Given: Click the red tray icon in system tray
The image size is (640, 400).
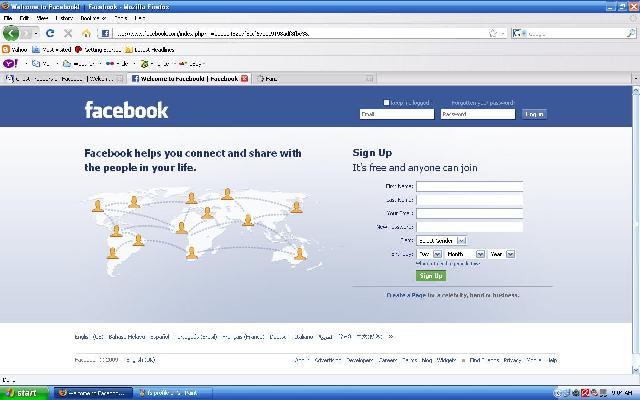Looking at the screenshot, I should pos(585,393).
